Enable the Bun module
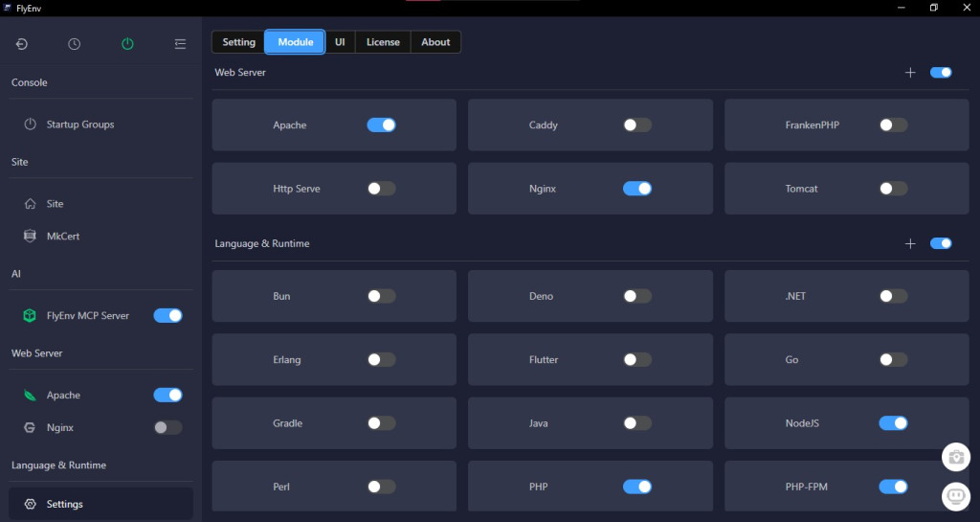This screenshot has height=522, width=980. pos(381,296)
